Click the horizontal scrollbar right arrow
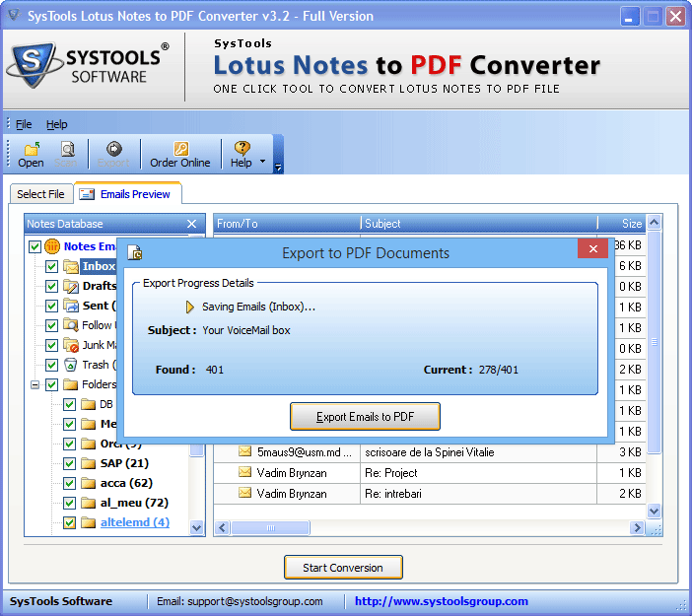692x616 pixels. coord(637,527)
